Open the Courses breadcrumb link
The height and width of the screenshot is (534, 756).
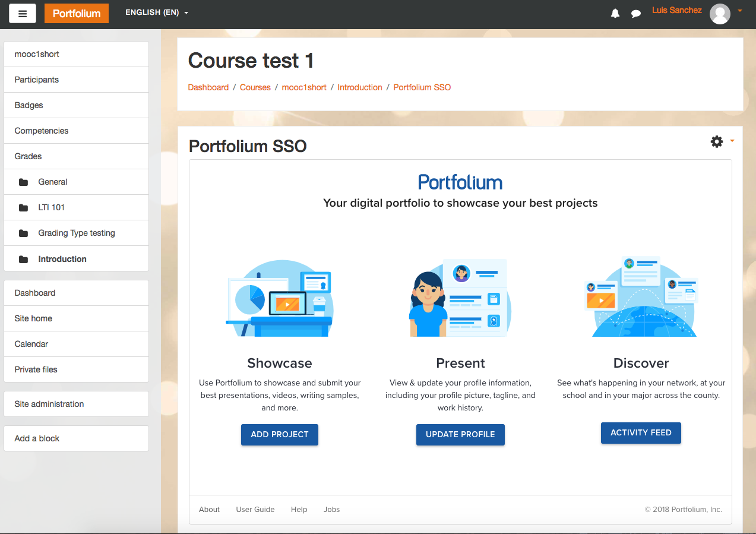pos(255,87)
